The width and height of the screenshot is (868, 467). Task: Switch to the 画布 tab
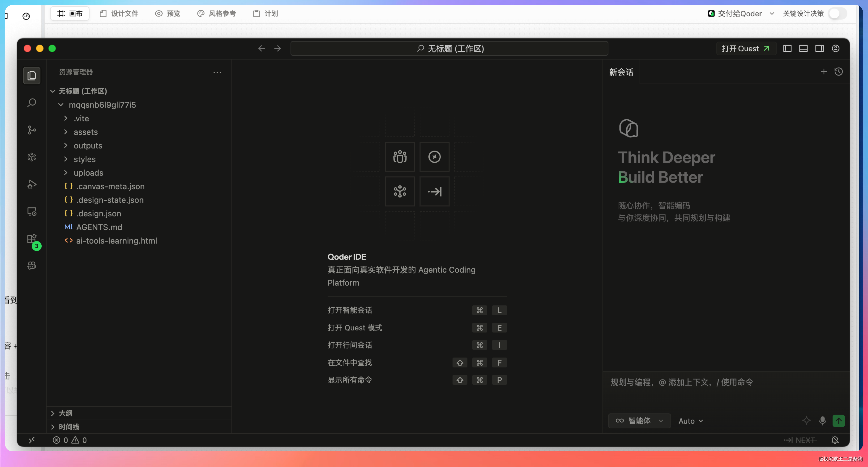tap(70, 13)
